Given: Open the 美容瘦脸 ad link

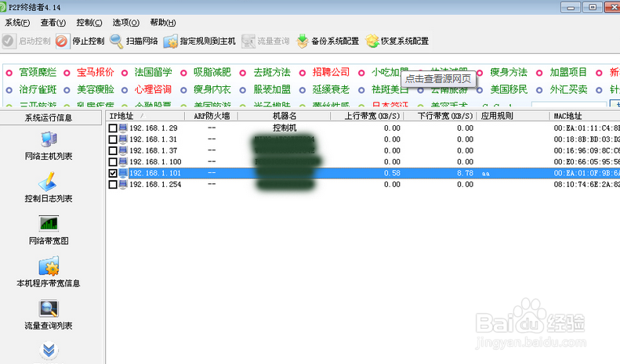Looking at the screenshot, I should (x=96, y=89).
